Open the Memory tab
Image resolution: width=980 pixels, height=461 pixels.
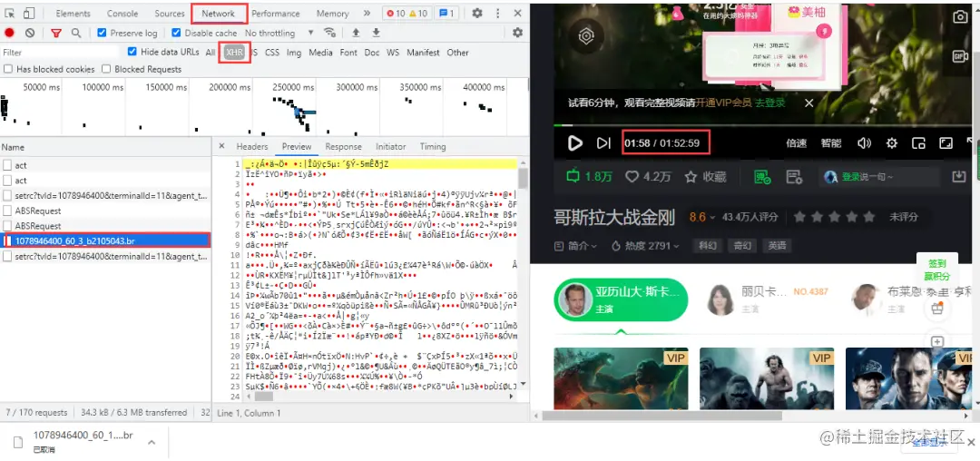tap(332, 13)
